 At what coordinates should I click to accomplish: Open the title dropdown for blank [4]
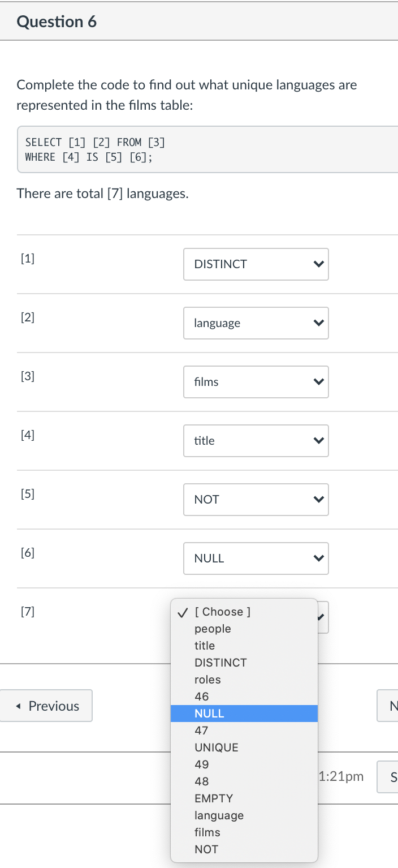click(256, 441)
